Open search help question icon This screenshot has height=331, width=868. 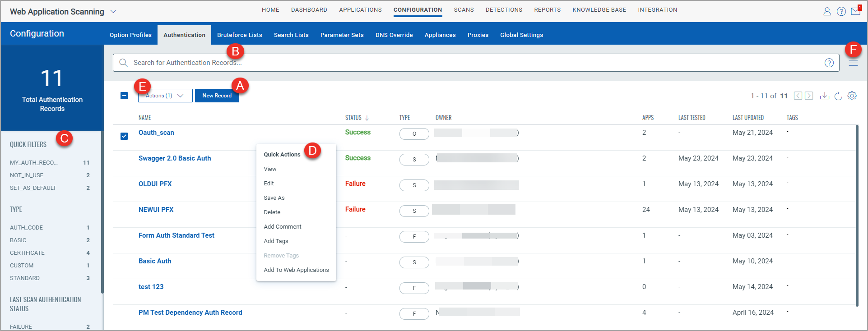pos(829,63)
